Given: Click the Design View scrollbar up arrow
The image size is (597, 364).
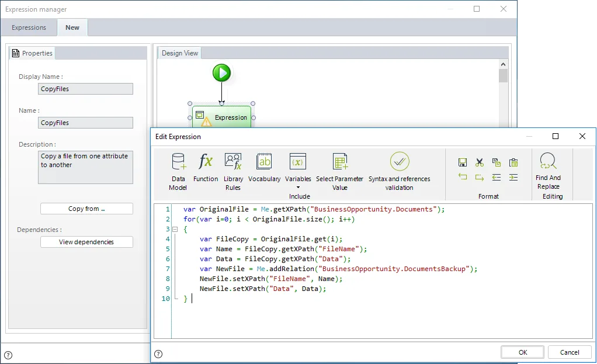Looking at the screenshot, I should pyautogui.click(x=503, y=64).
